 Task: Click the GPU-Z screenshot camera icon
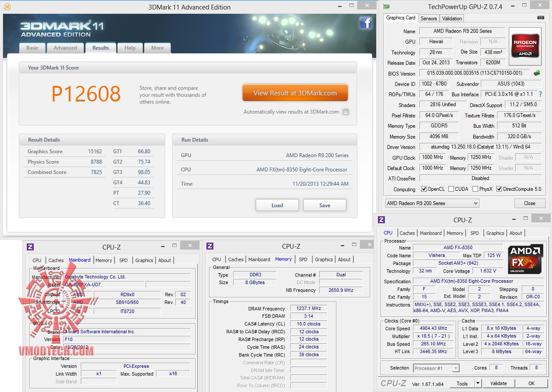click(x=540, y=18)
